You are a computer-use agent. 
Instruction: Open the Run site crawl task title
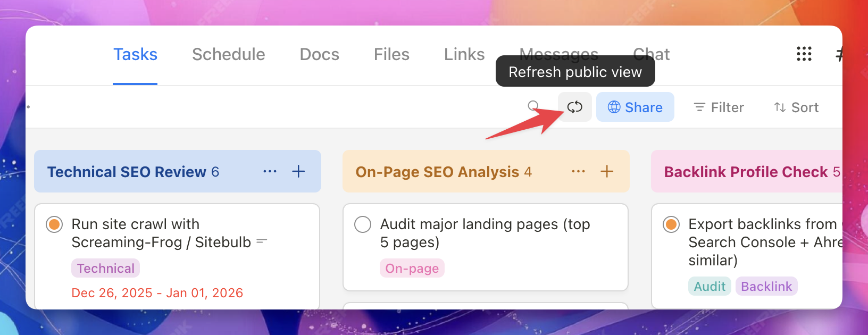(161, 233)
